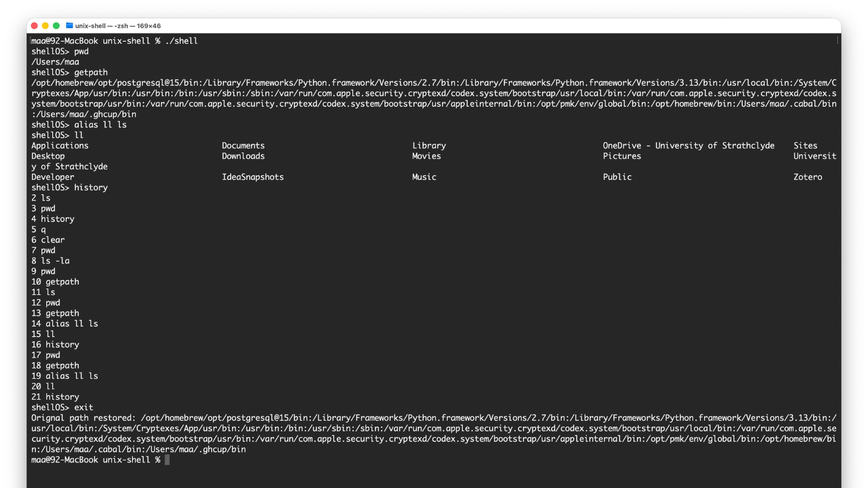The image size is (868, 488).
Task: Click the './shell' command on first line
Action: [181, 41]
